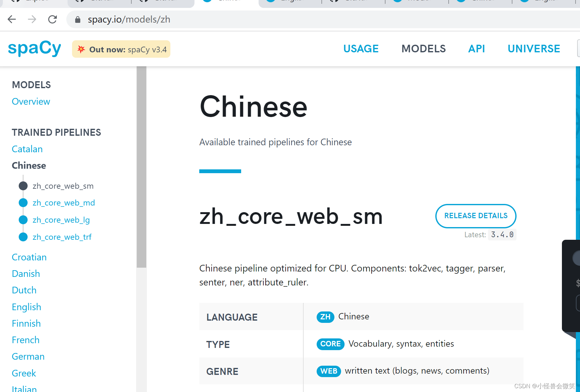Click the GENRE row label
Screen dimensions: 580x392
coord(222,371)
